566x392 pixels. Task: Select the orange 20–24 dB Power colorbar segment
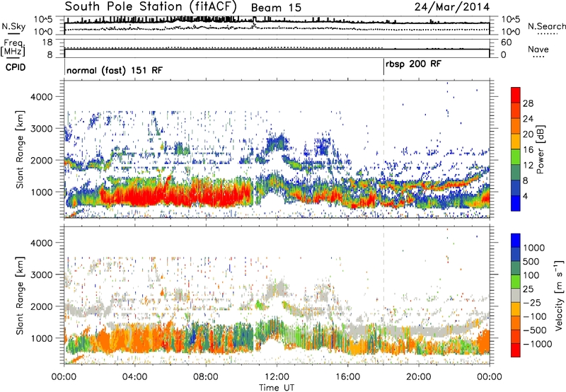pyautogui.click(x=516, y=126)
